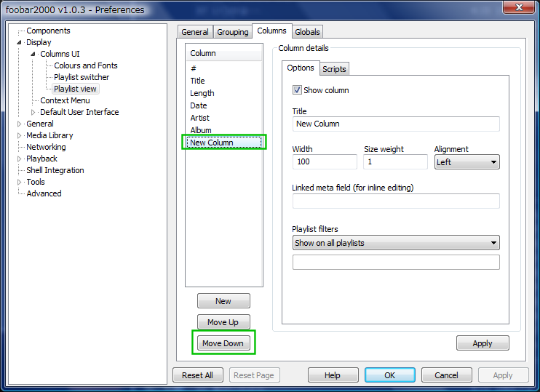Select the Options tab in Column details

[301, 68]
